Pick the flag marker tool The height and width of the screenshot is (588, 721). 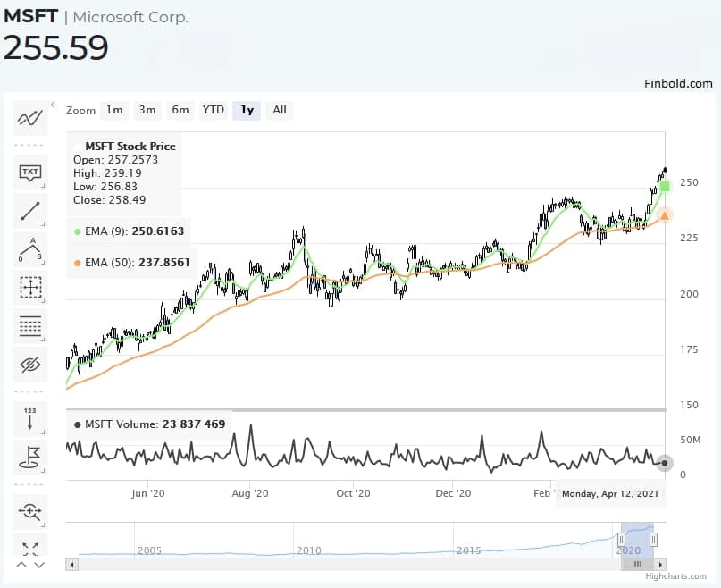coord(29,457)
